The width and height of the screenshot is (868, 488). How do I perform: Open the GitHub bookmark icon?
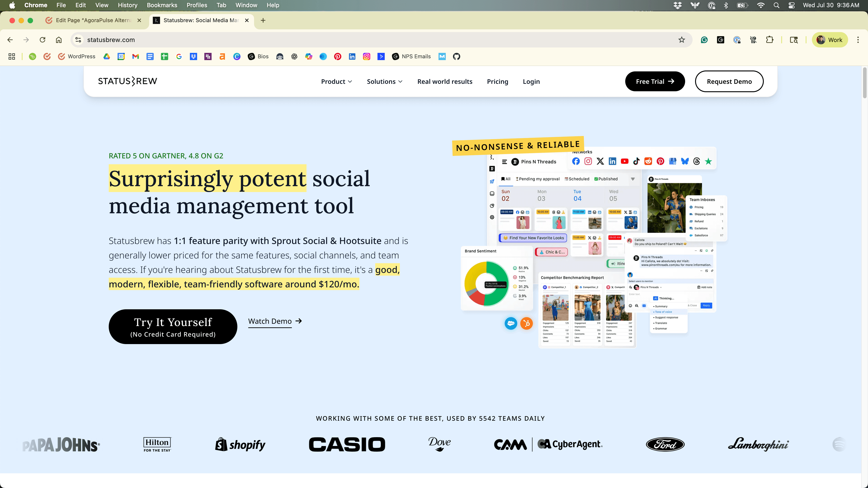pyautogui.click(x=457, y=56)
